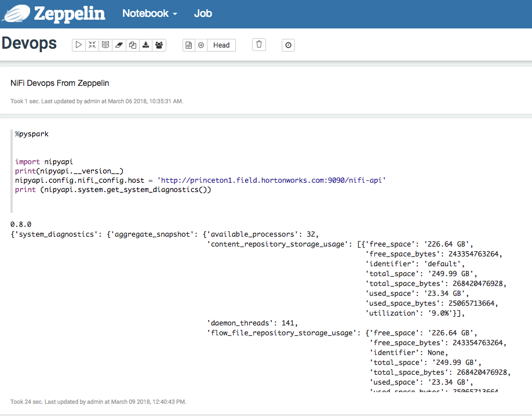This screenshot has width=532, height=416.
Task: Commit the note using the version control icon
Action: pos(188,45)
